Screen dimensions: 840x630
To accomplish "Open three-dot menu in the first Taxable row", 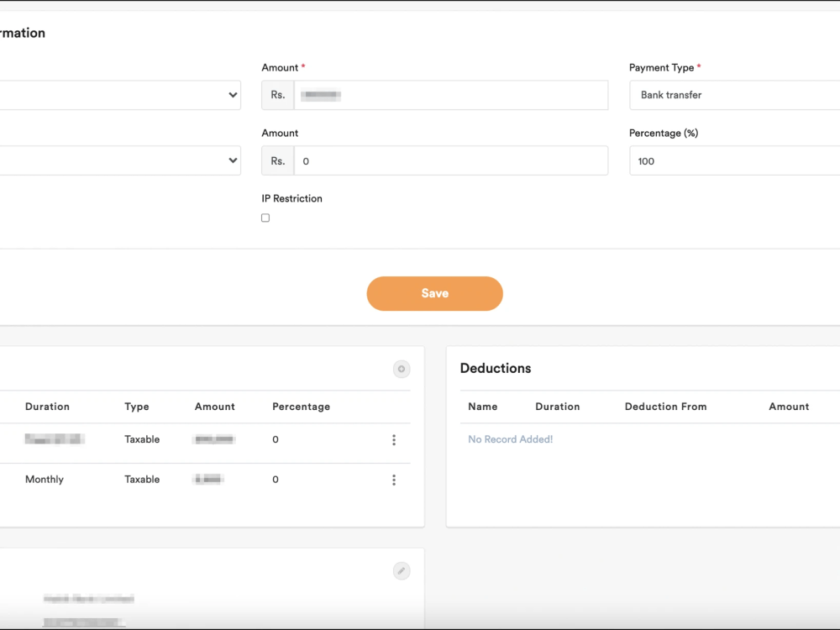I will point(394,440).
